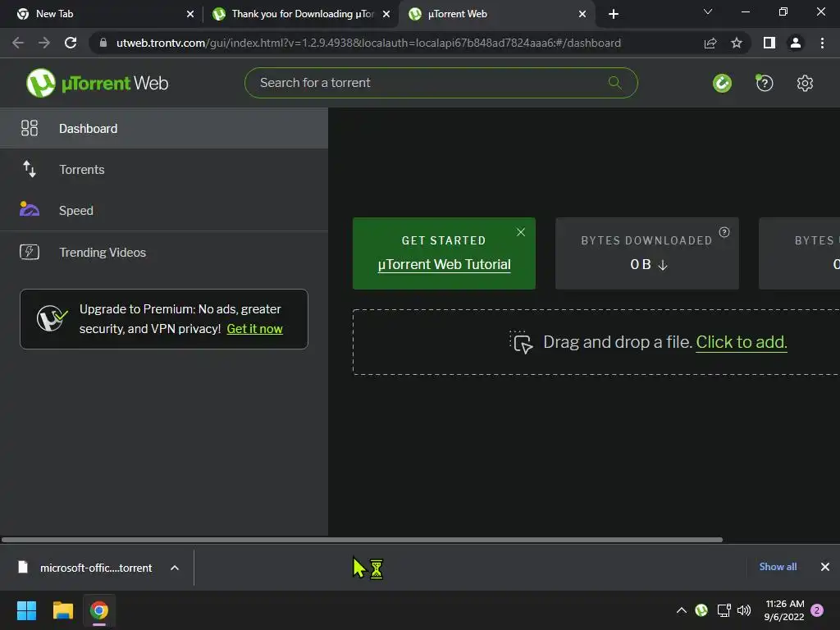Click the Trending Videos icon
Image resolution: width=840 pixels, height=630 pixels.
(x=30, y=252)
